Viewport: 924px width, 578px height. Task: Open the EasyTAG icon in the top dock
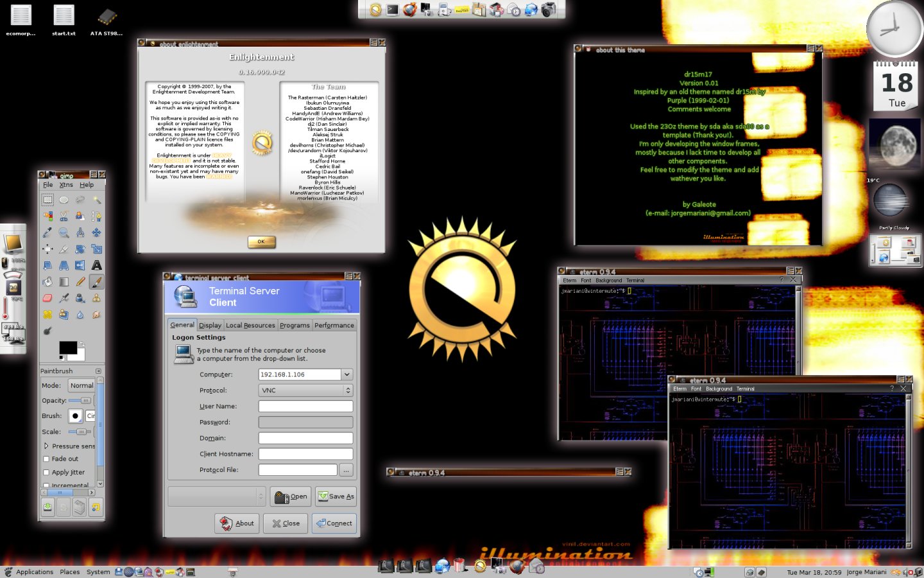[462, 10]
